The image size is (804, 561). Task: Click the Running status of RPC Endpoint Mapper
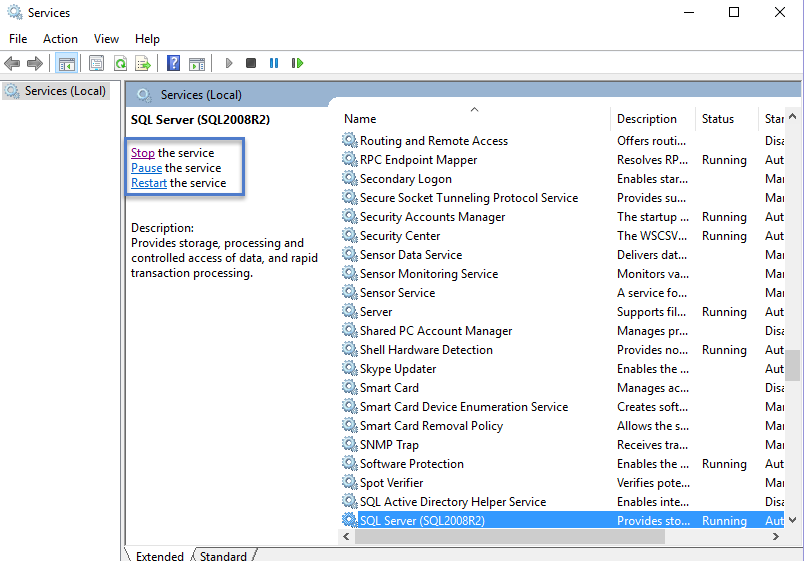pos(724,159)
